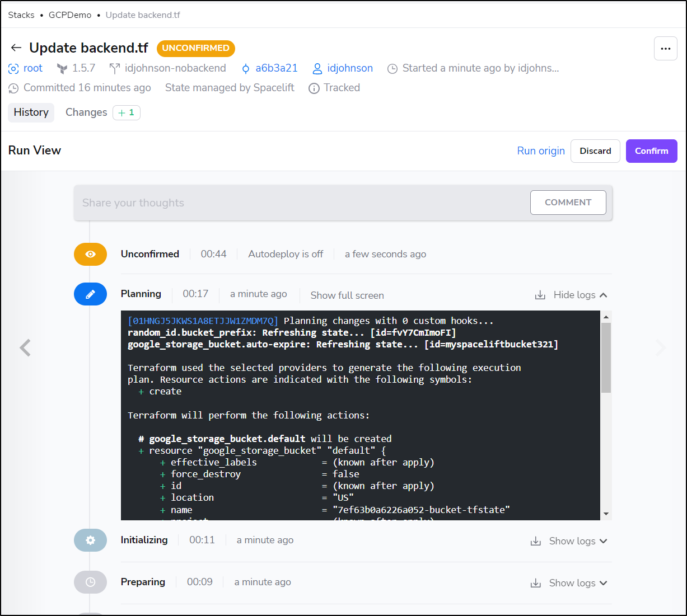Open the root space link
The height and width of the screenshot is (616, 687).
pyautogui.click(x=33, y=68)
